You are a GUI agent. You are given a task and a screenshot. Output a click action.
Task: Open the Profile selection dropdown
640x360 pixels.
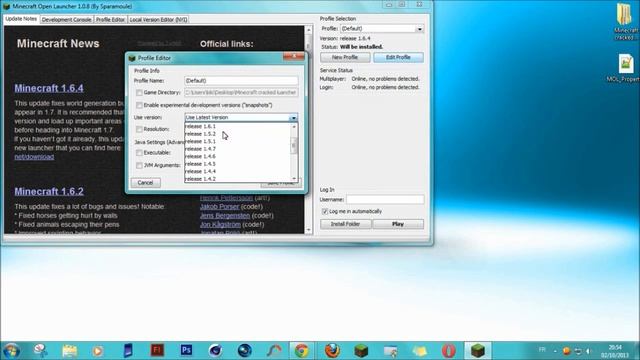point(419,29)
